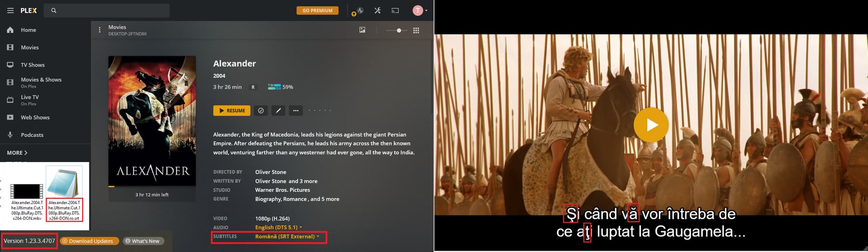The height and width of the screenshot is (252, 868).
Task: Click the Movies library film icon
Action: (10, 47)
